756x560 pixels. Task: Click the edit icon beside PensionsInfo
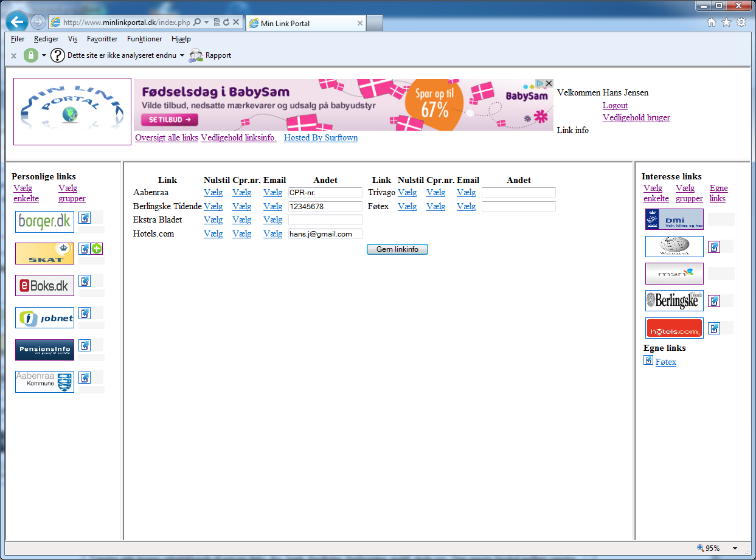(85, 345)
